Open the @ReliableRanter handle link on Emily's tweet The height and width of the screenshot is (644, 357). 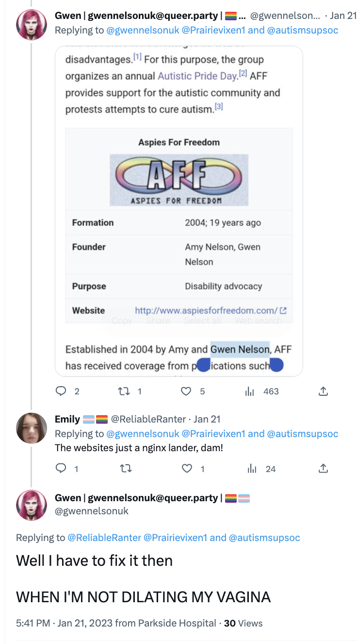point(148,419)
